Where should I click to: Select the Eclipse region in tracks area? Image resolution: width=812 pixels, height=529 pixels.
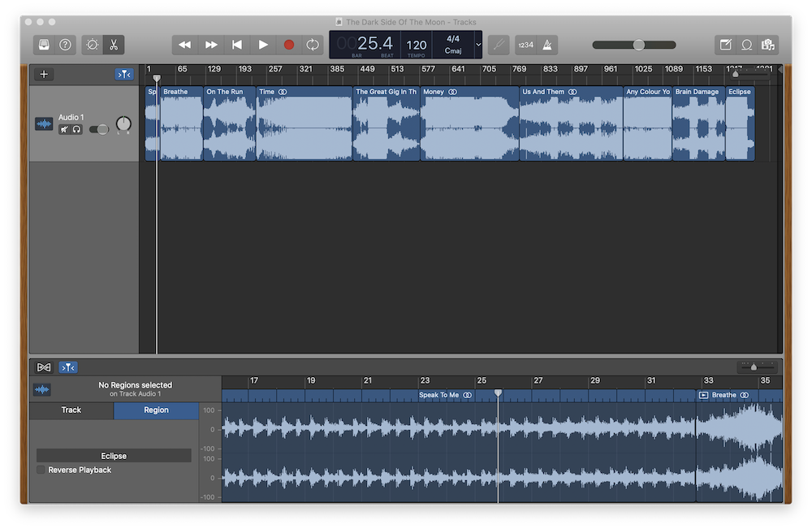point(740,124)
